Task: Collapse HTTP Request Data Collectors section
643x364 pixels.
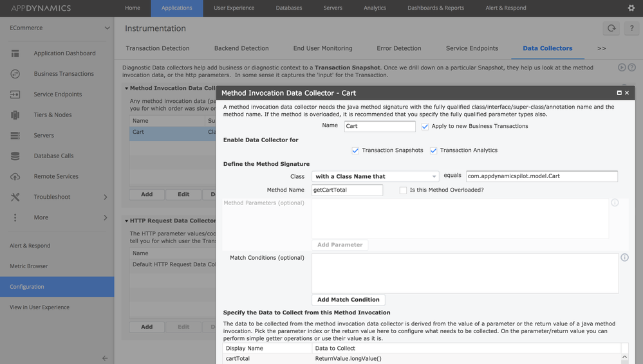Action: [x=127, y=221]
